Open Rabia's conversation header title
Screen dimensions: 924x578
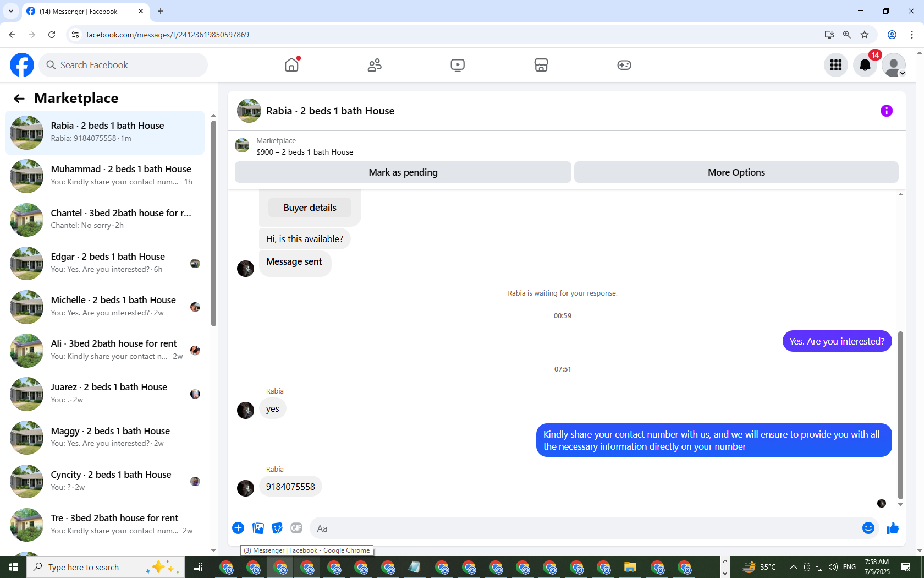[x=330, y=111]
